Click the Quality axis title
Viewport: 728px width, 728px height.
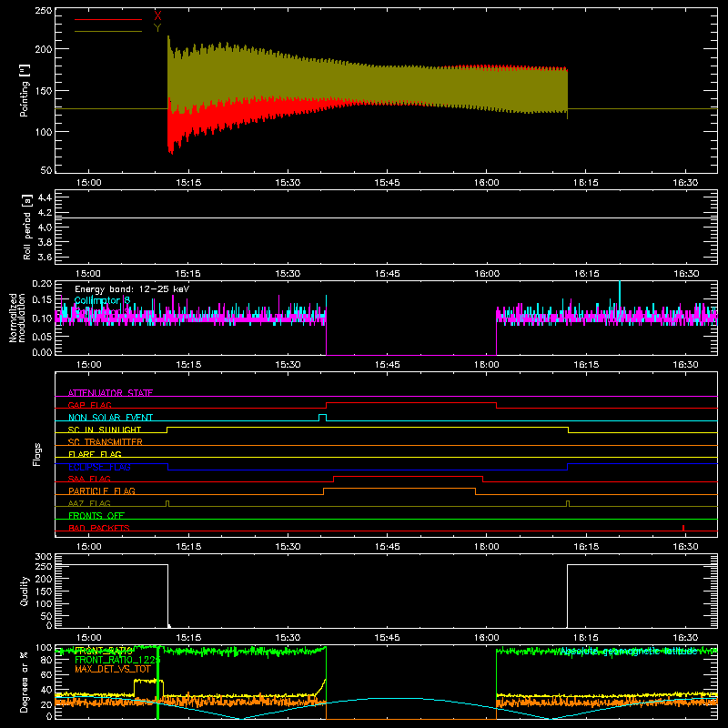click(x=25, y=591)
